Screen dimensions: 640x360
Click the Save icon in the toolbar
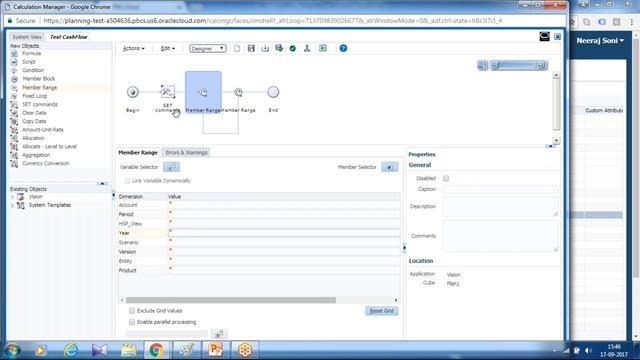(x=251, y=48)
